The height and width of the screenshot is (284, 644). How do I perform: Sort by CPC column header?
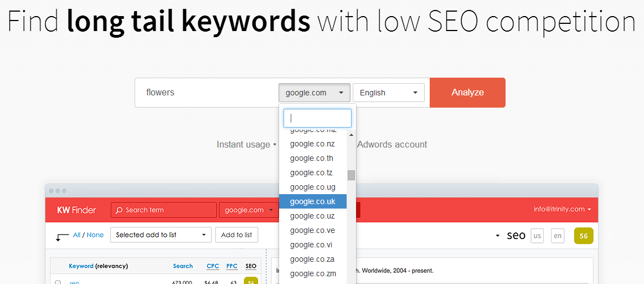coord(213,266)
